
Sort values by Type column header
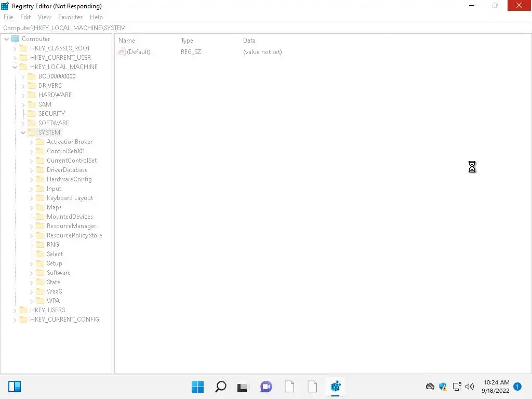tap(187, 41)
